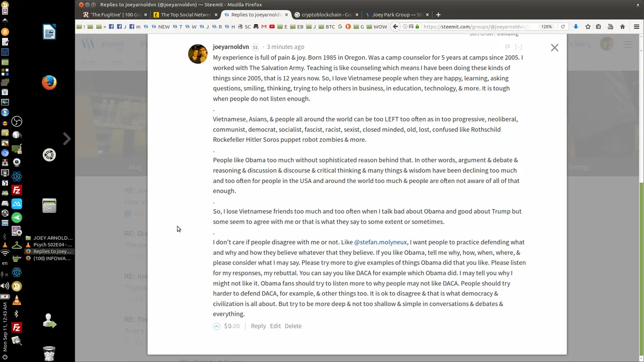
Task: Open Firefox downloads arrow
Action: (576, 27)
